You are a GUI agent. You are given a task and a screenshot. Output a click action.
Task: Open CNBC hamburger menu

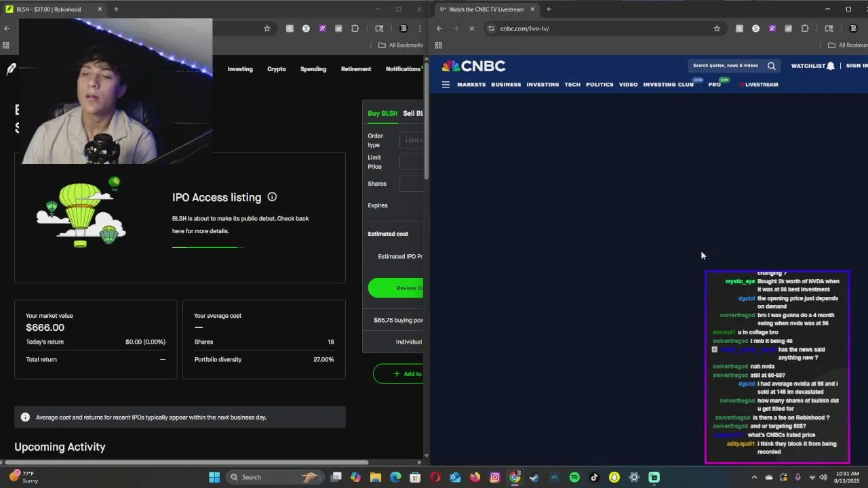tap(446, 85)
